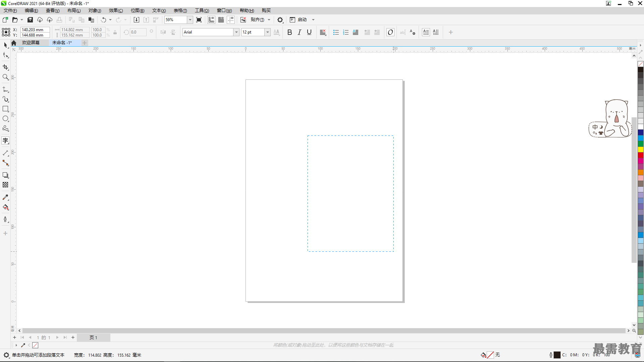644x362 pixels.
Task: Toggle numbered list
Action: point(346,32)
